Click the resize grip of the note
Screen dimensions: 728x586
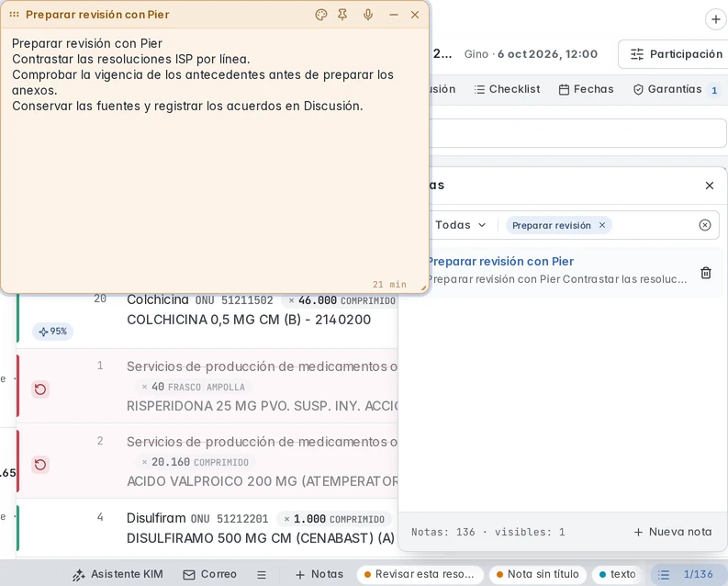coord(423,287)
